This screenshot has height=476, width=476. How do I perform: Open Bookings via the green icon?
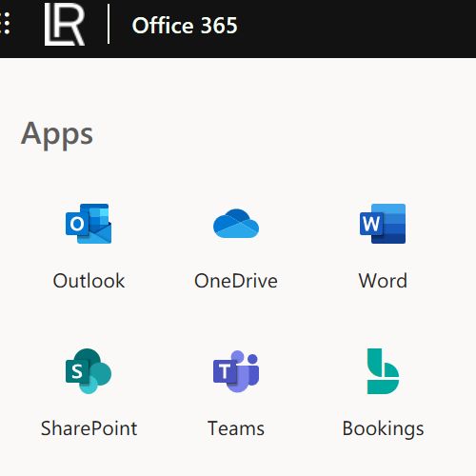[383, 371]
